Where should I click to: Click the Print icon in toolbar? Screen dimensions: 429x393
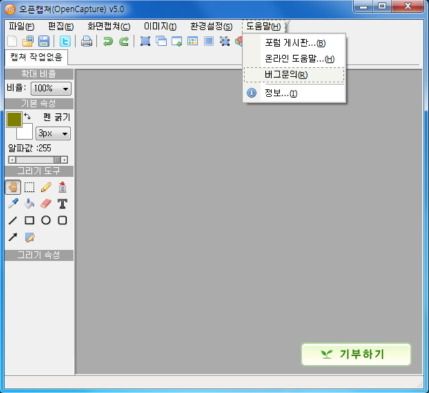click(x=86, y=41)
